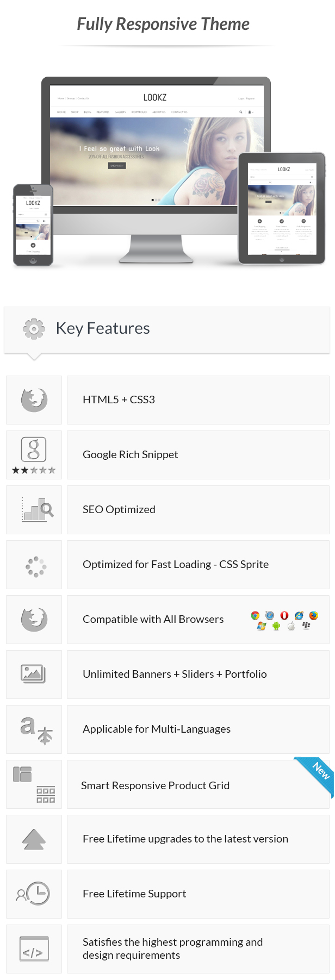The image size is (335, 980).
Task: Click the gear icon beside Key Features
Action: [34, 329]
